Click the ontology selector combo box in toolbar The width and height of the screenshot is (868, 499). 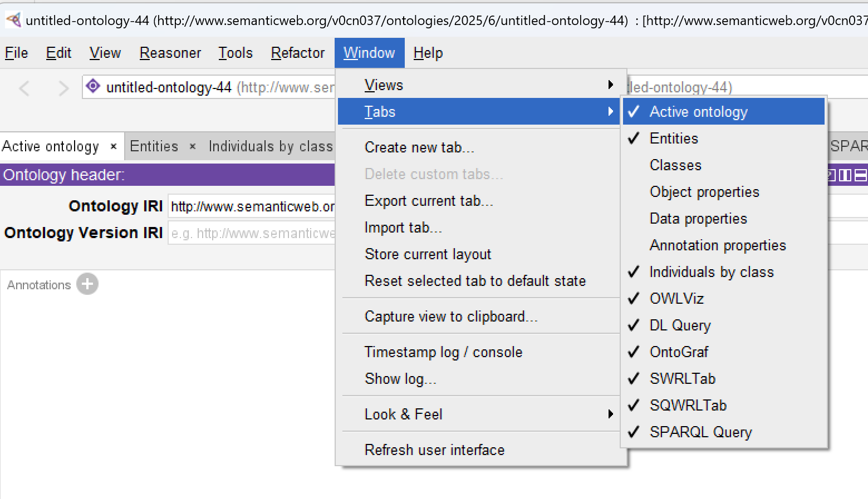[x=209, y=87]
